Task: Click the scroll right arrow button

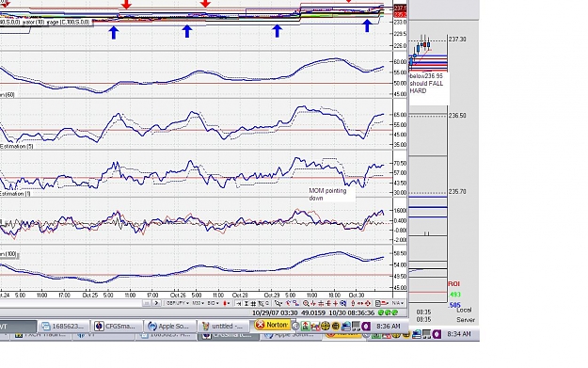Action: click(x=157, y=303)
